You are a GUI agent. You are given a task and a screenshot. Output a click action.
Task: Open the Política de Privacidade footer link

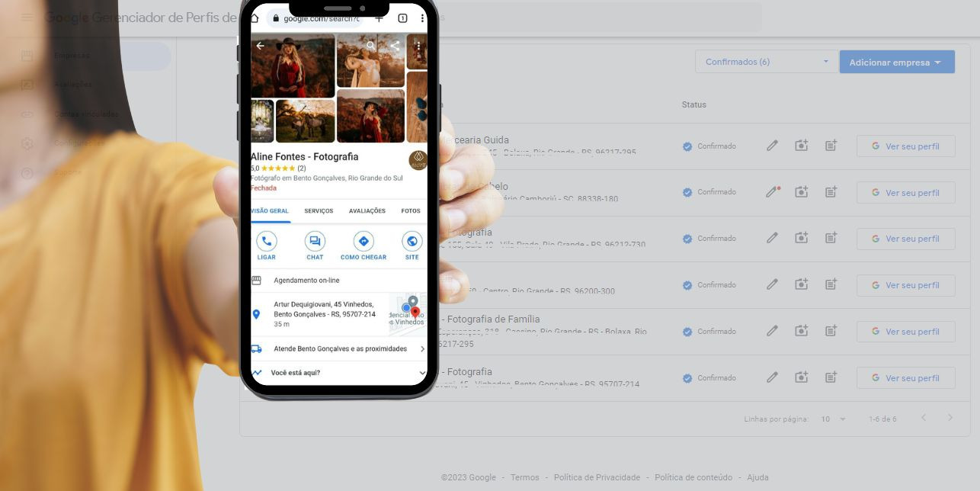(597, 477)
